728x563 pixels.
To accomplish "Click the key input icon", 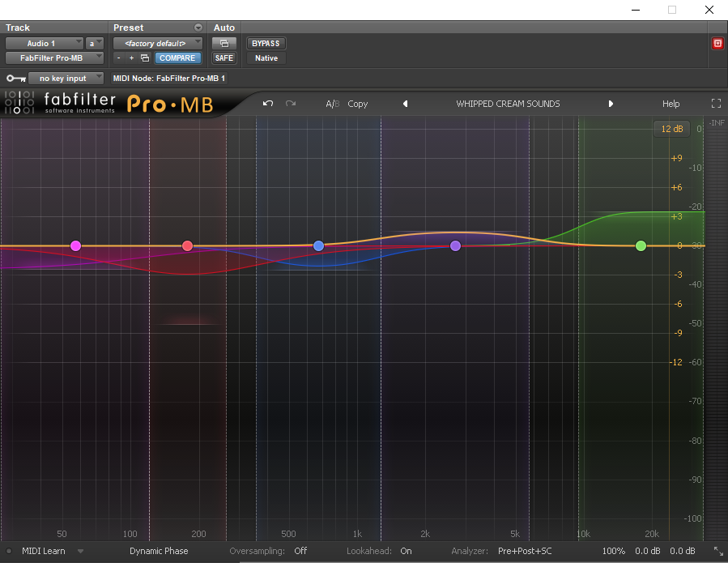I will tap(15, 78).
